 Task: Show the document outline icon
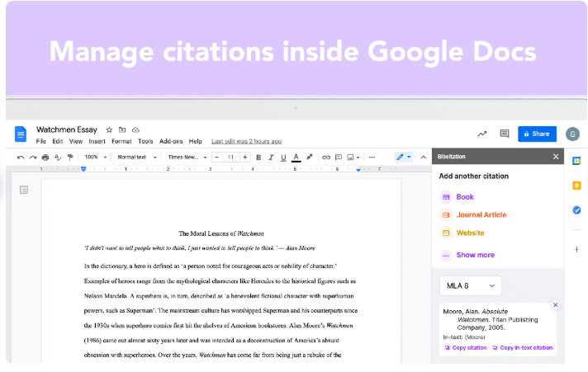pyautogui.click(x=24, y=190)
